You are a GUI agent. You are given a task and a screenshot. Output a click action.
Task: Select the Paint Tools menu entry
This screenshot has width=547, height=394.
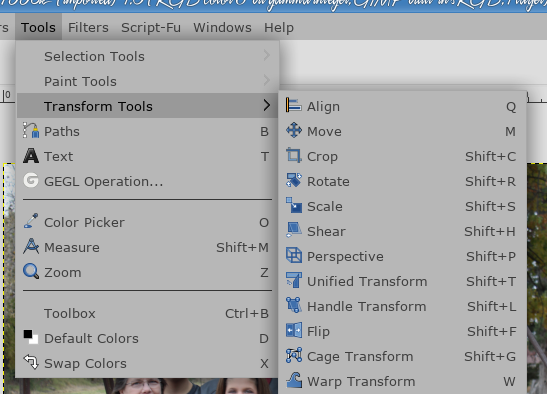(147, 81)
